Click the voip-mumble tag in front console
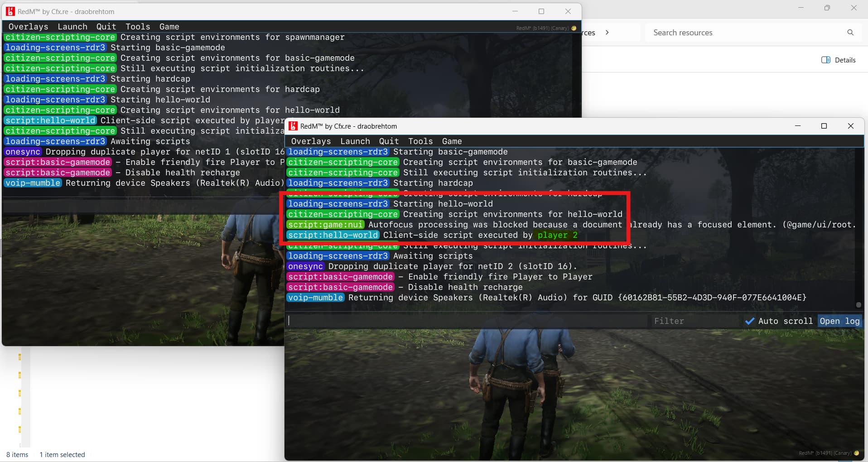This screenshot has width=868, height=462. pyautogui.click(x=315, y=298)
